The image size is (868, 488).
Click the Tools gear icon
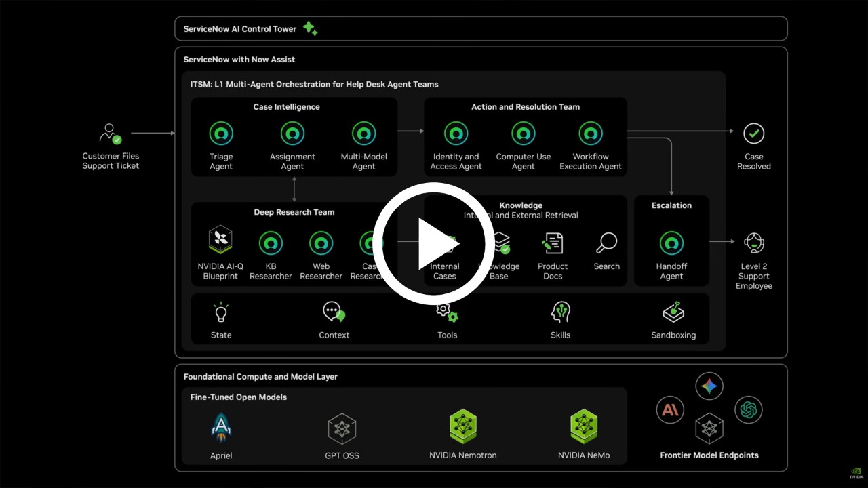click(x=447, y=312)
